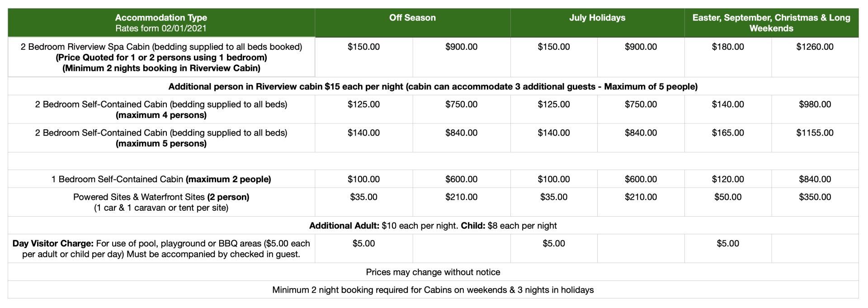Select the $1260.00 Riverview weekly price

coord(814,47)
